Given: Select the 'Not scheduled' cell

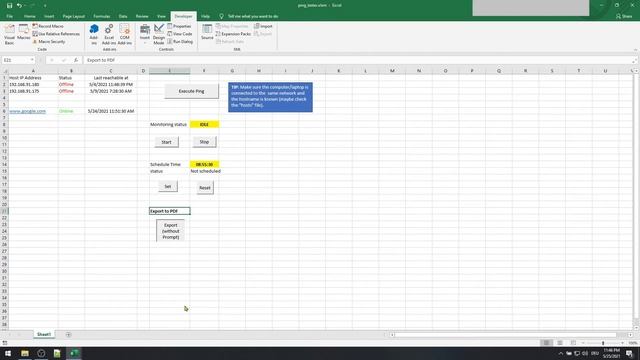Looking at the screenshot, I should 205,171.
